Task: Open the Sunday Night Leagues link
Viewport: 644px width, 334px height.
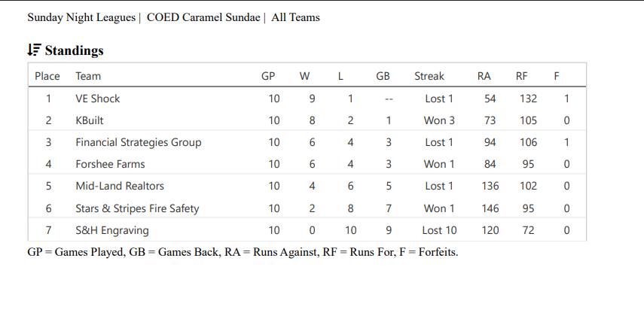Action: click(x=81, y=17)
